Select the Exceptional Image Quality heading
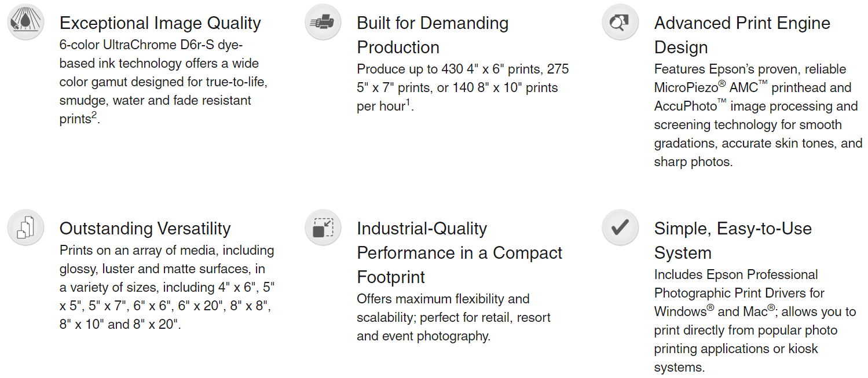Viewport: 868px width, 378px height. coord(160,23)
